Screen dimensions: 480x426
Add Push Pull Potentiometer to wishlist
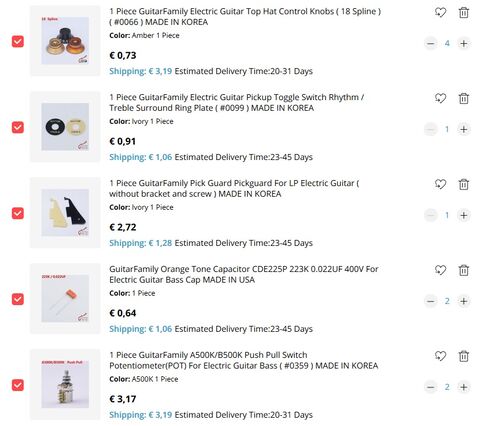[440, 356]
